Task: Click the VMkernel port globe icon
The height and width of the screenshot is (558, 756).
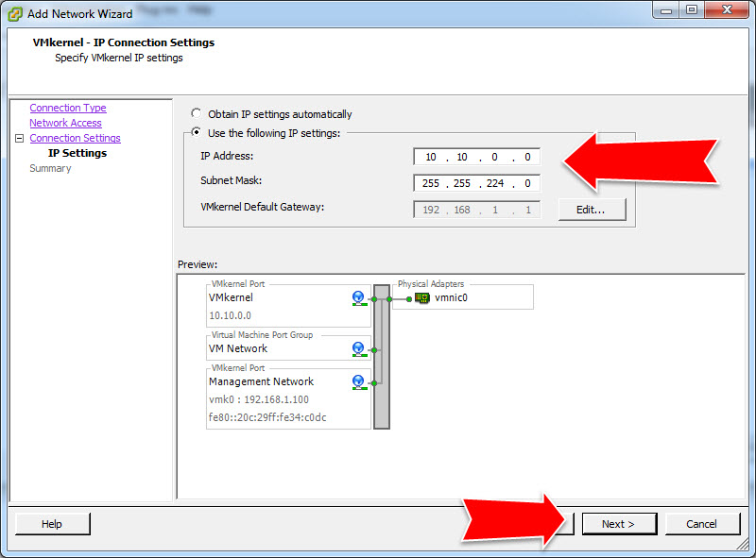Action: [358, 298]
